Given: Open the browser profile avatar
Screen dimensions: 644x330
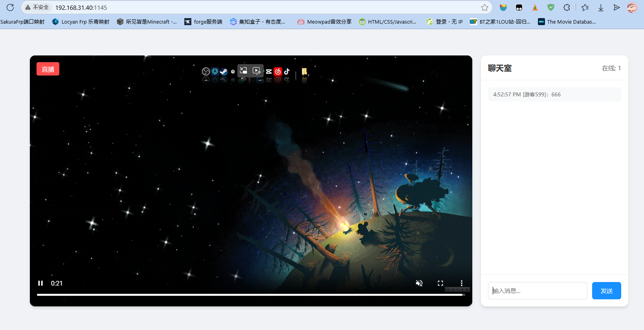Looking at the screenshot, I should [x=632, y=7].
